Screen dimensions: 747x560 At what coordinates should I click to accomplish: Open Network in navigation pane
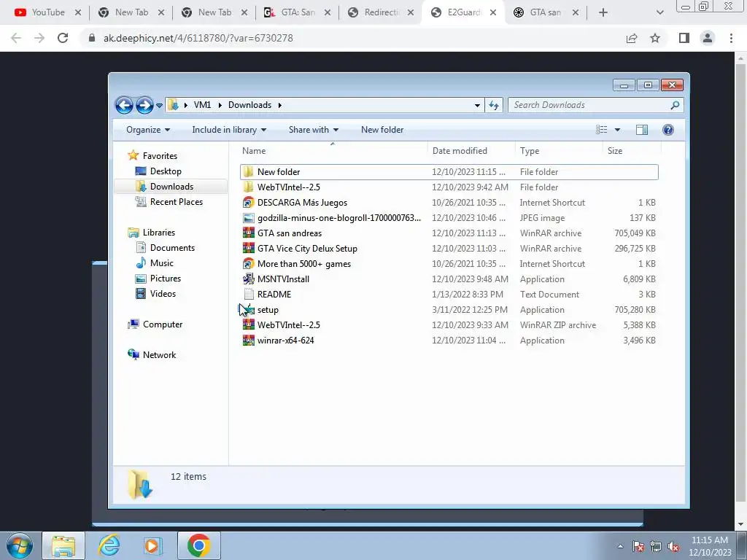click(x=159, y=355)
